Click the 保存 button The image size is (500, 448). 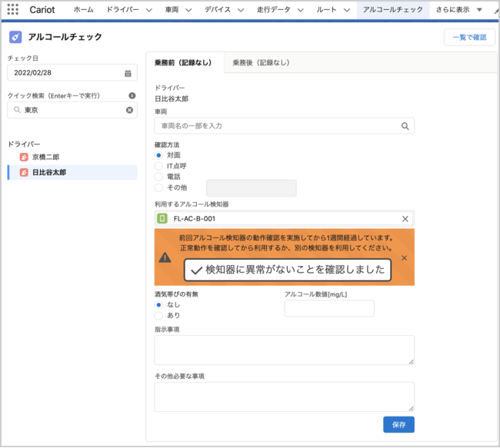click(x=398, y=424)
